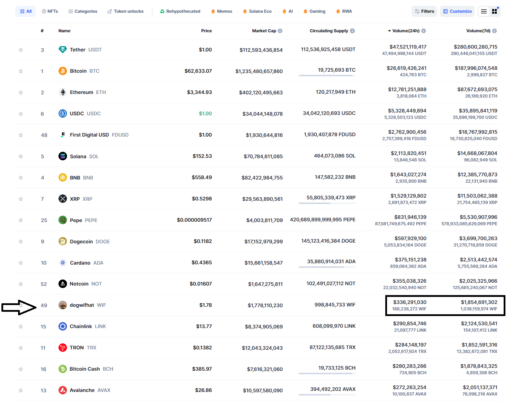Open the Filters button
532x404 pixels.
[x=424, y=11]
